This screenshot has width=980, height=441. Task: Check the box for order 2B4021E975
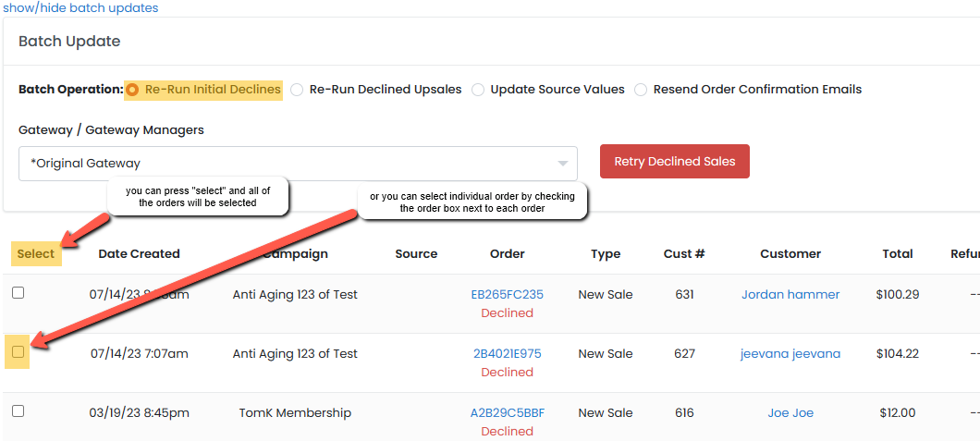point(18,352)
